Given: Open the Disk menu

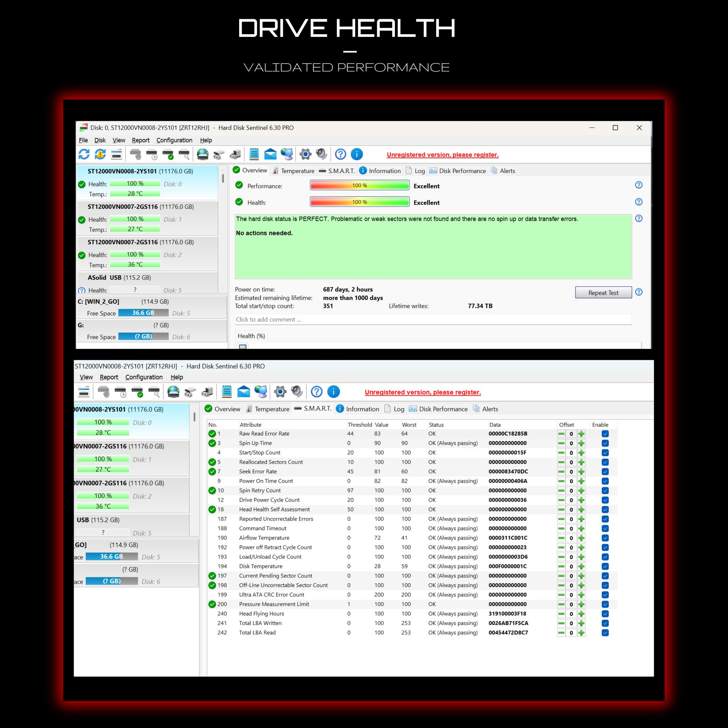Looking at the screenshot, I should [100, 140].
